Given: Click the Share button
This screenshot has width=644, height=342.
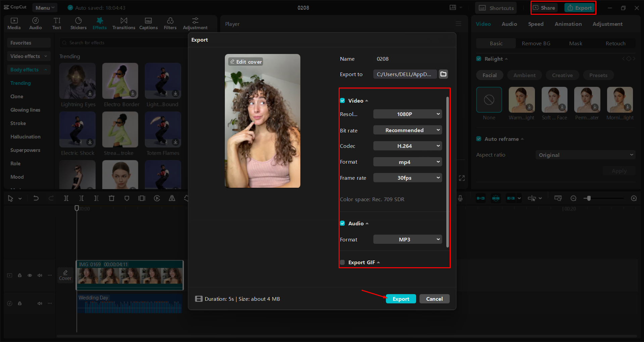Looking at the screenshot, I should 544,8.
